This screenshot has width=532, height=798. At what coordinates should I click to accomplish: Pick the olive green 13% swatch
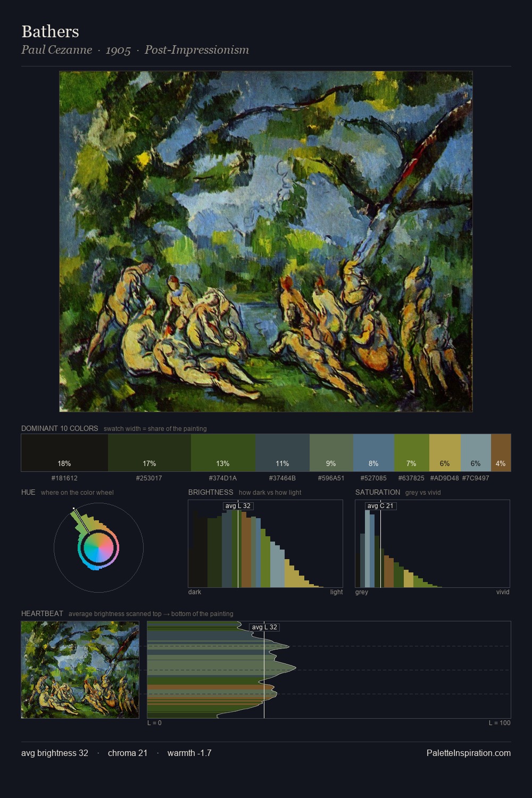(x=223, y=453)
